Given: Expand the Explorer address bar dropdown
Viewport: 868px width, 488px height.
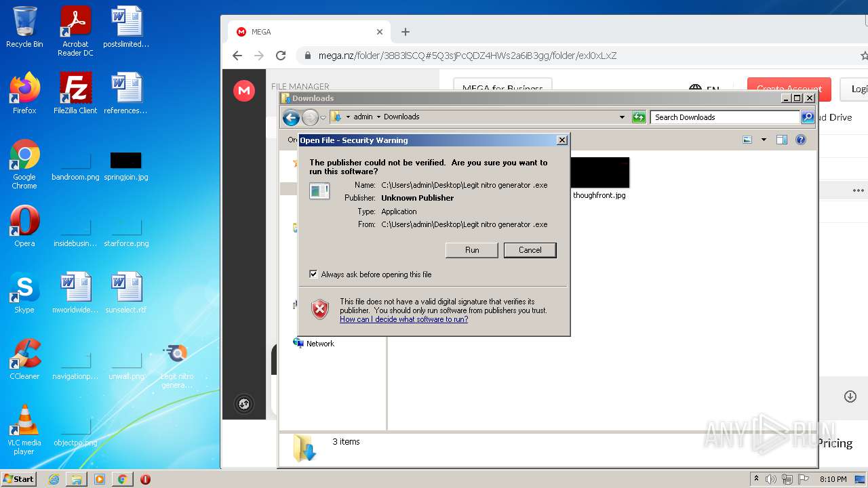Looking at the screenshot, I should [622, 117].
